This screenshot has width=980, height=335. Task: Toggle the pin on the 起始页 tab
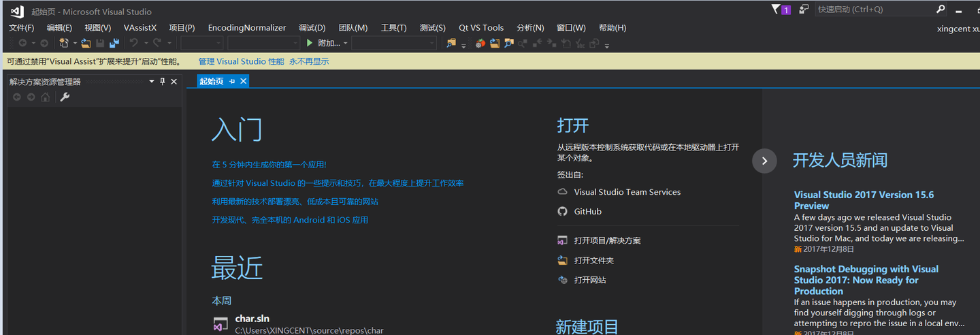[x=232, y=81]
